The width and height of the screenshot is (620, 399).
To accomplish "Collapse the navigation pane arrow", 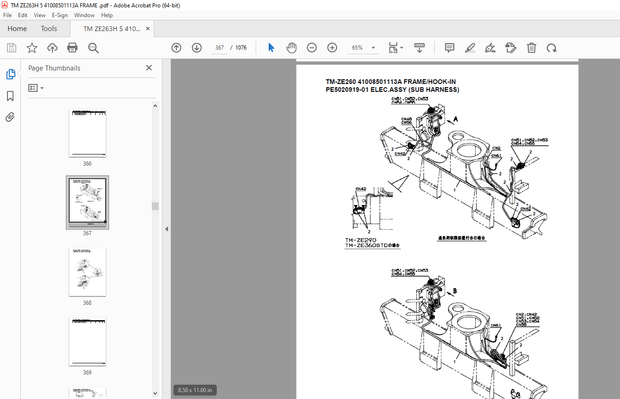I will tap(166, 229).
